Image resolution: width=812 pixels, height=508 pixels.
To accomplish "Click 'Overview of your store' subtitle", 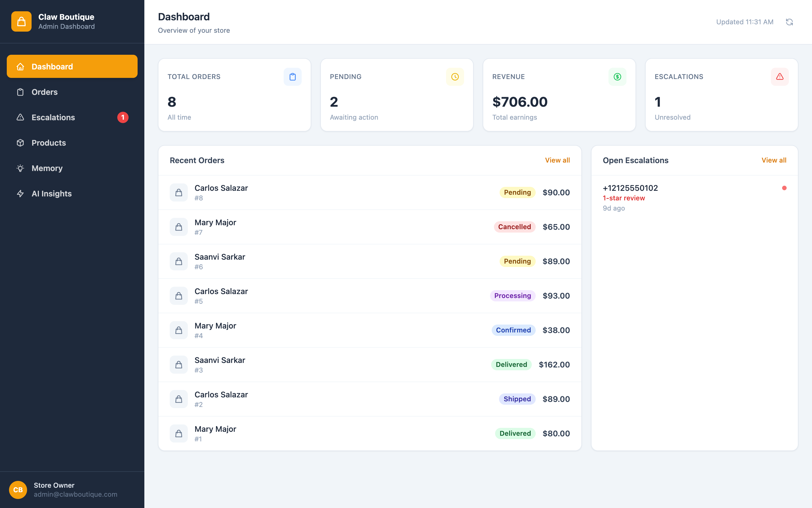I will [x=194, y=30].
